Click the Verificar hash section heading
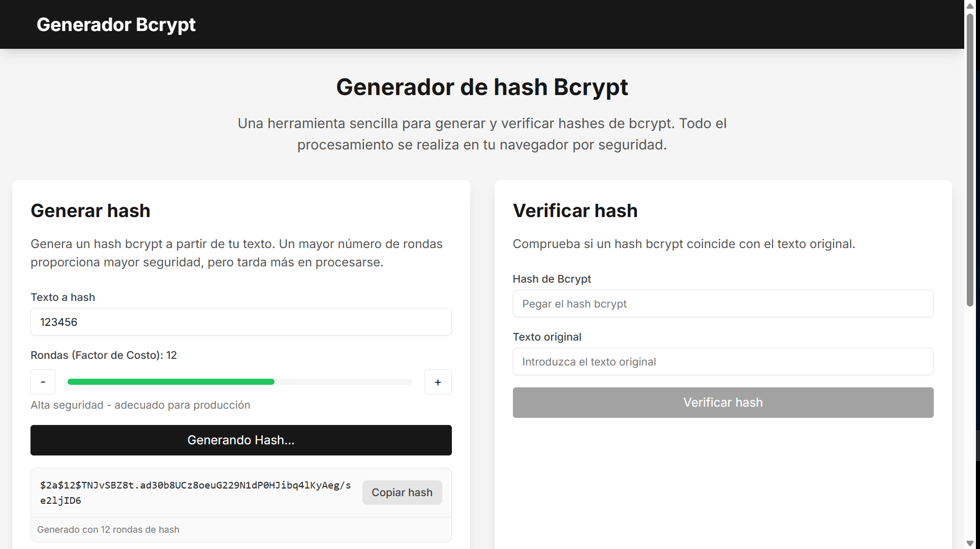The width and height of the screenshot is (980, 549). pyautogui.click(x=575, y=210)
